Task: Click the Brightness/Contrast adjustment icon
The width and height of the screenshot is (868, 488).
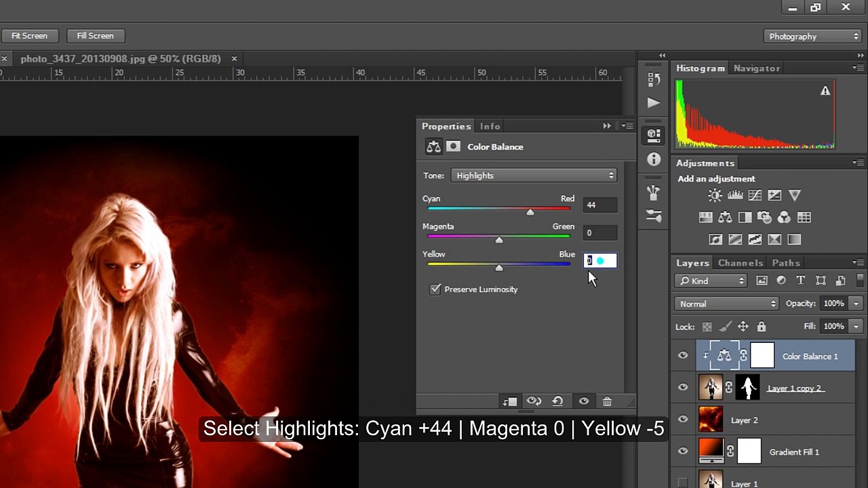Action: click(x=715, y=195)
